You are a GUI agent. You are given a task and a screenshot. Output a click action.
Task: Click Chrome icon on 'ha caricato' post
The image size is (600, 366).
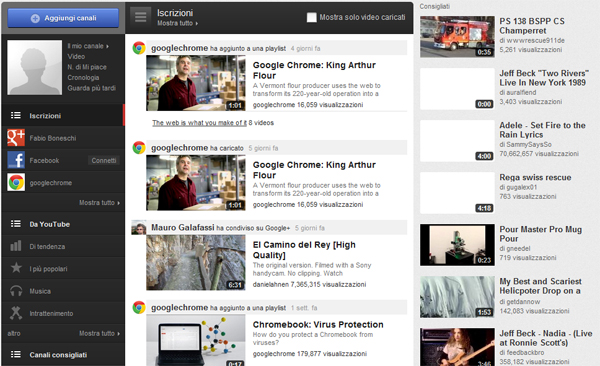click(139, 147)
